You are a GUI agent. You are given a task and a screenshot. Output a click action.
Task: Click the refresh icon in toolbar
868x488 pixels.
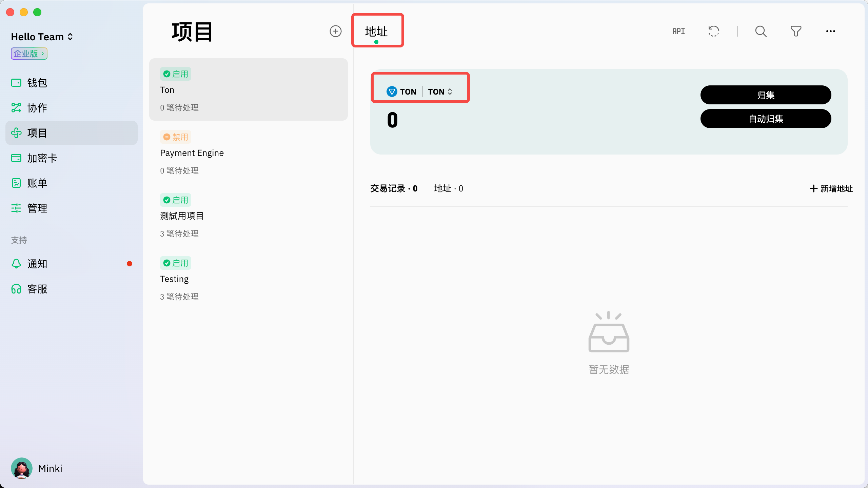714,31
